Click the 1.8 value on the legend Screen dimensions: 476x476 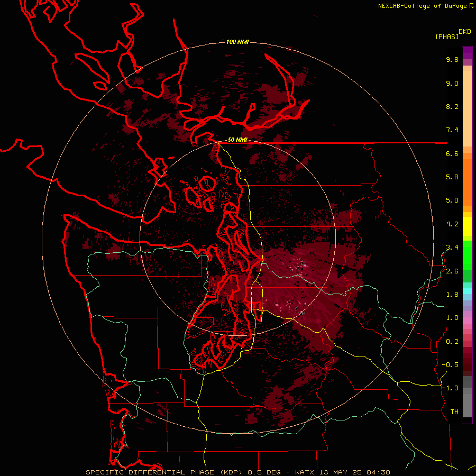452,295
